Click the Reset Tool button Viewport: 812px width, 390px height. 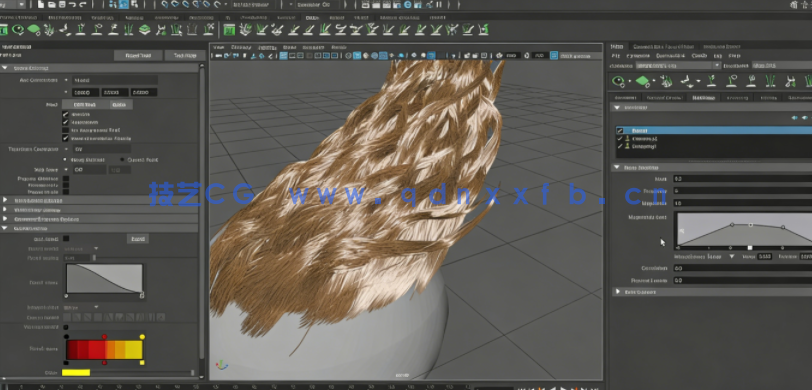pos(138,55)
